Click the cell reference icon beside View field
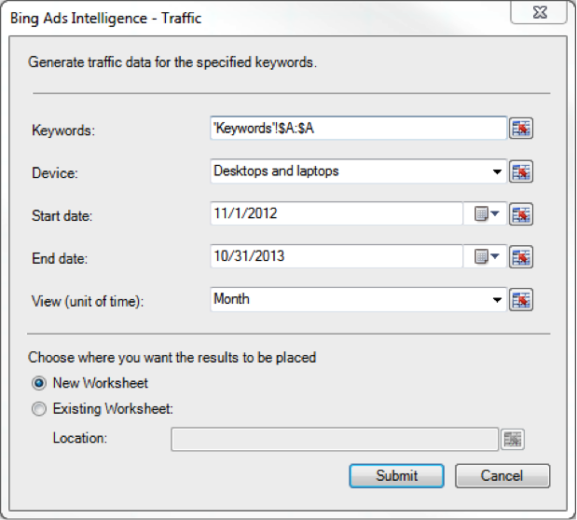577x520 pixels. click(x=521, y=300)
